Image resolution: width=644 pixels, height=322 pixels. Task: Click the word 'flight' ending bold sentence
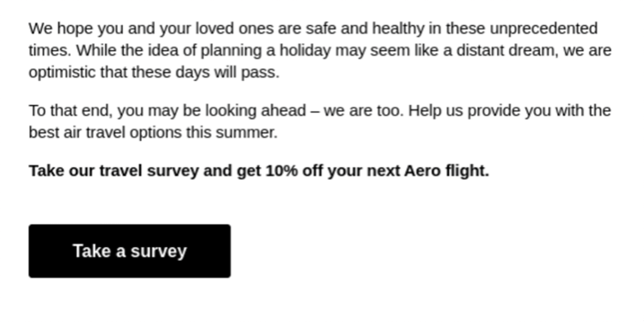(465, 170)
